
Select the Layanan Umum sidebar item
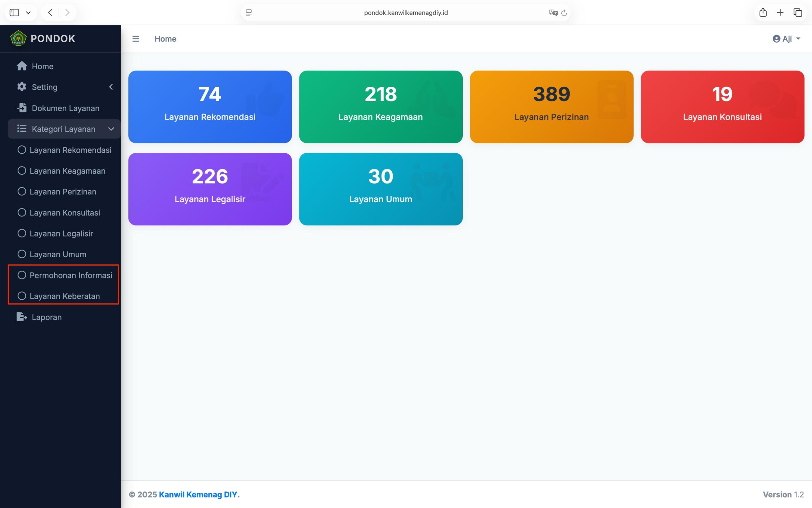(x=64, y=254)
